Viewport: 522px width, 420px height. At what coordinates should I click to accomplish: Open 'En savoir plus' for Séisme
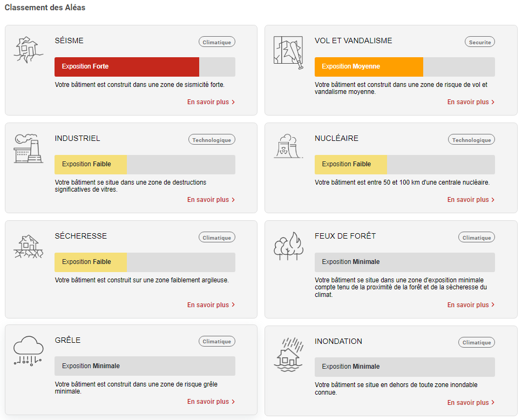[211, 102]
